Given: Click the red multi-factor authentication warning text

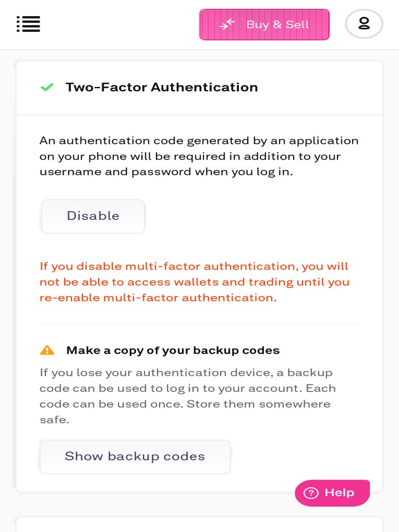Looking at the screenshot, I should [x=194, y=282].
